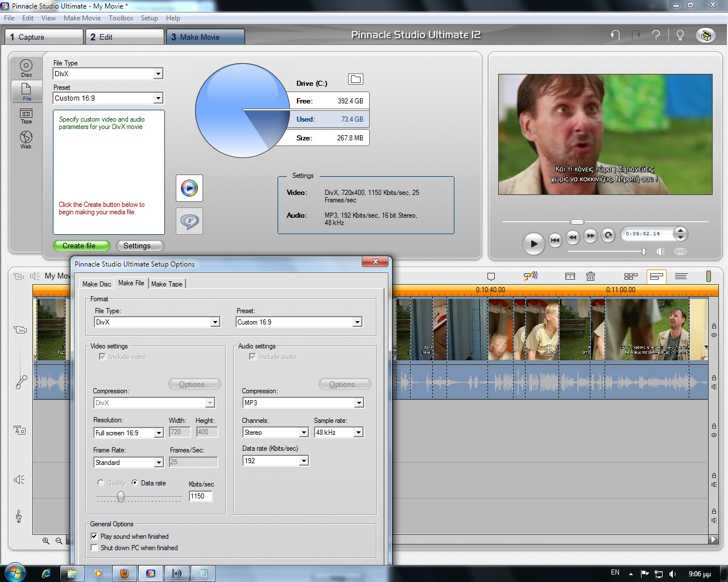Switch to Timeline view icon

(656, 276)
